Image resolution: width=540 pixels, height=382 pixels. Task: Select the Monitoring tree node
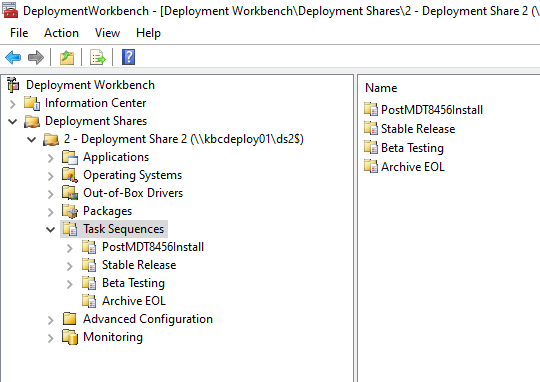tap(113, 337)
